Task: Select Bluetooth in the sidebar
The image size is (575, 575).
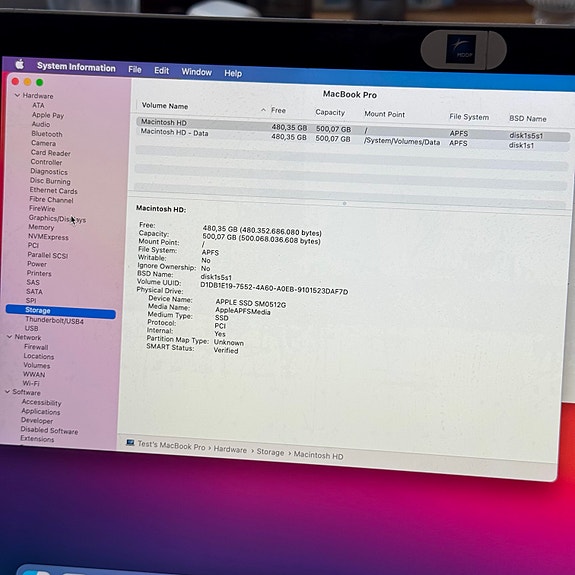Action: point(47,134)
